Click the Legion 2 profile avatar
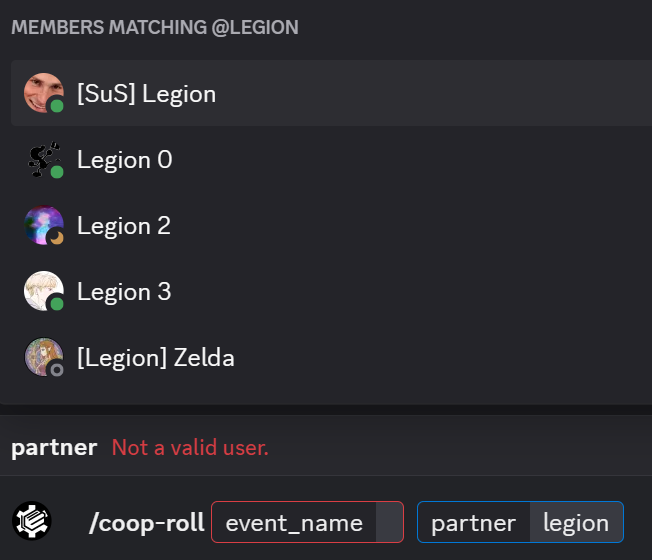 (43, 225)
